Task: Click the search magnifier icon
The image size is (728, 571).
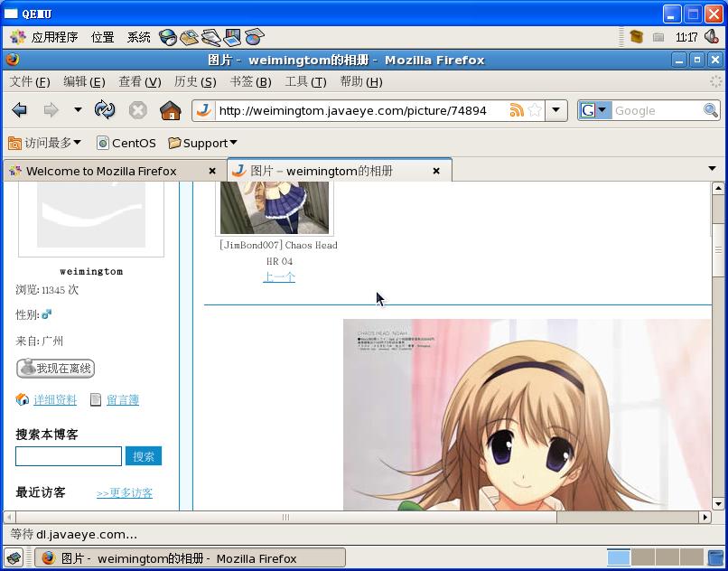Action: coord(710,110)
